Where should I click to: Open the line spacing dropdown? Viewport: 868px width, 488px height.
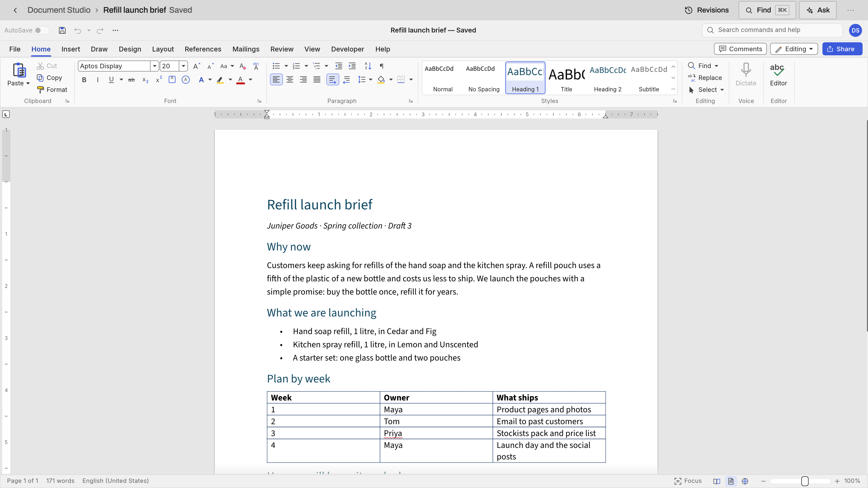coord(371,80)
